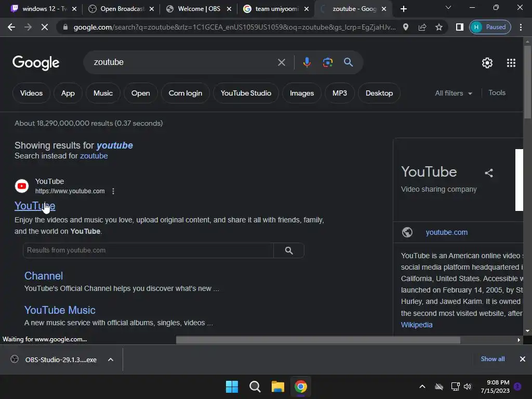
Task: Select the Open filter chip
Action: (140, 94)
